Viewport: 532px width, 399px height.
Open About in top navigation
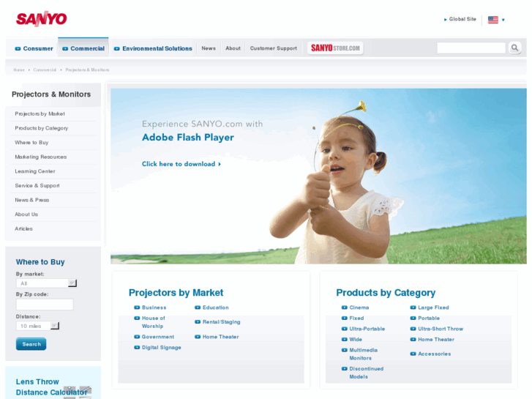point(233,48)
